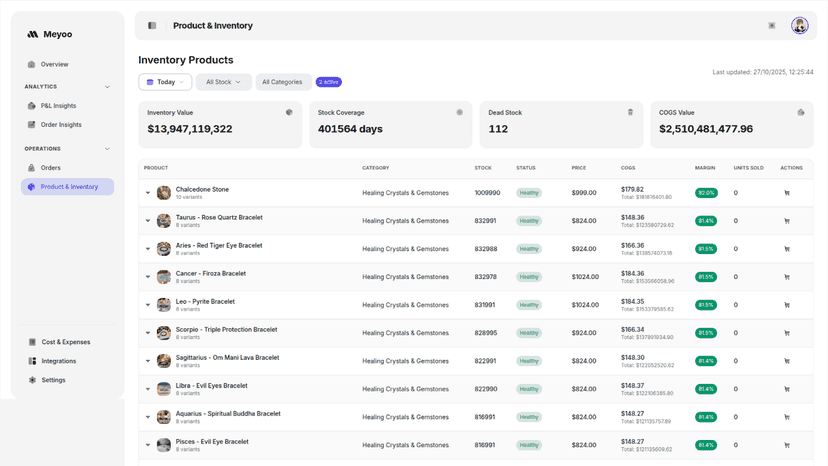Expand variants of Aries - Red Tiger Eye Bracelet

(x=148, y=249)
